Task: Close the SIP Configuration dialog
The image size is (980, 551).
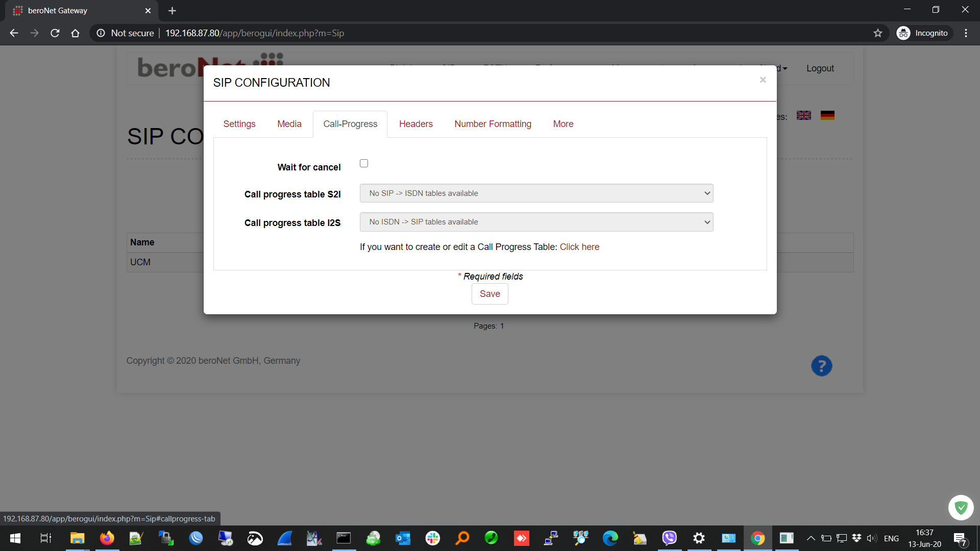Action: [x=763, y=80]
